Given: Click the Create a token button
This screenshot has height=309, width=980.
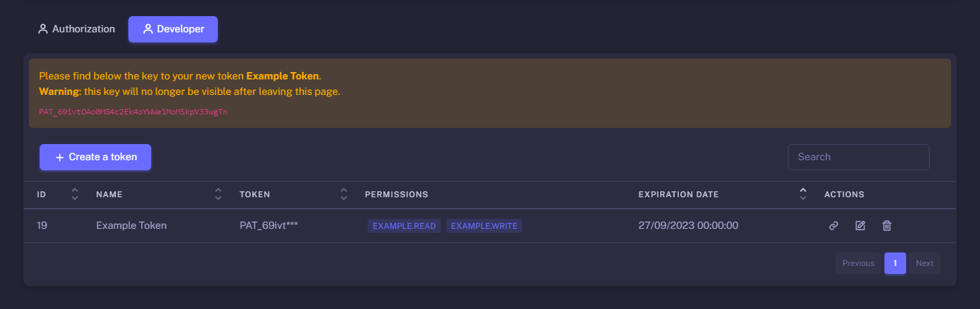Looking at the screenshot, I should [x=95, y=157].
